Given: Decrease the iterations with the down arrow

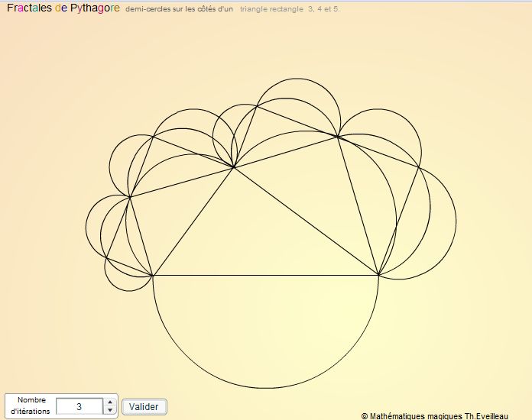Looking at the screenshot, I should (109, 410).
